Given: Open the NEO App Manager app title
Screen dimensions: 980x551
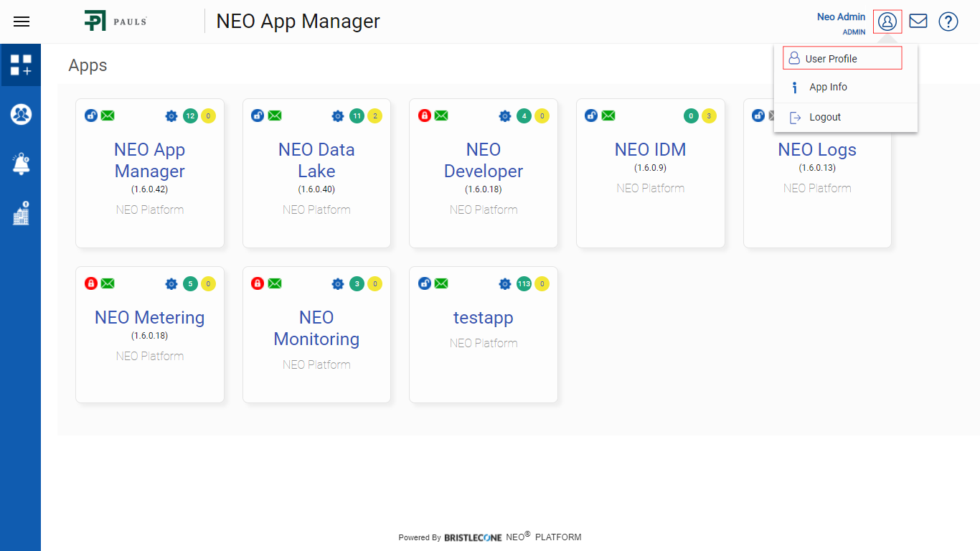Looking at the screenshot, I should pyautogui.click(x=150, y=160).
